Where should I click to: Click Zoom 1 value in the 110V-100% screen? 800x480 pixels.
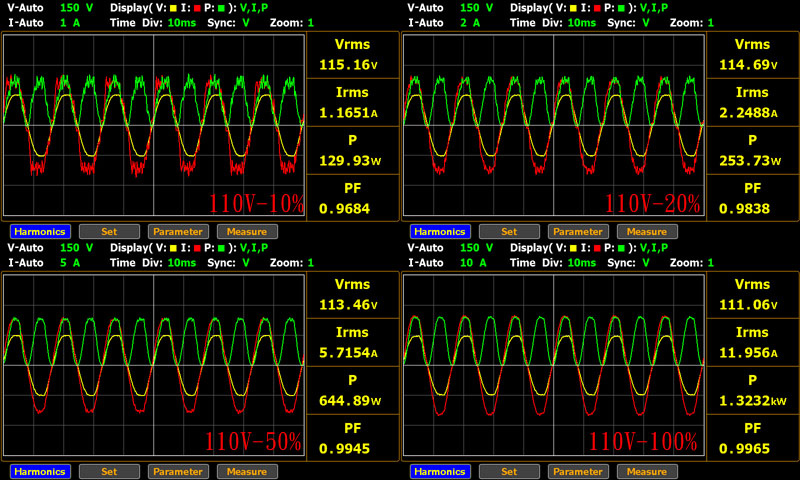point(711,263)
